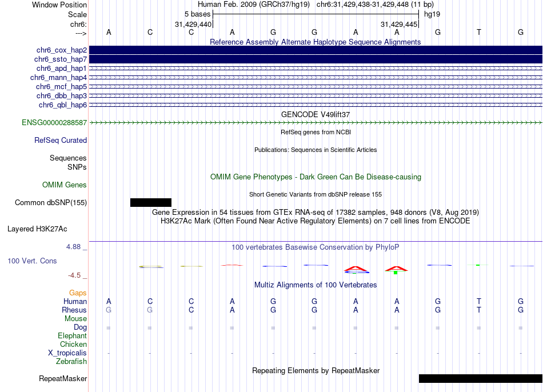
Task: Click the green ENSG00000288587 intron arrow line
Action: (x=316, y=123)
